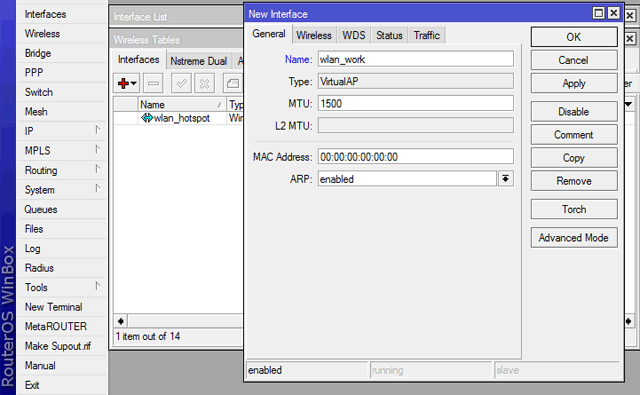Click the Torch button
This screenshot has width=640, height=395.
tap(574, 209)
